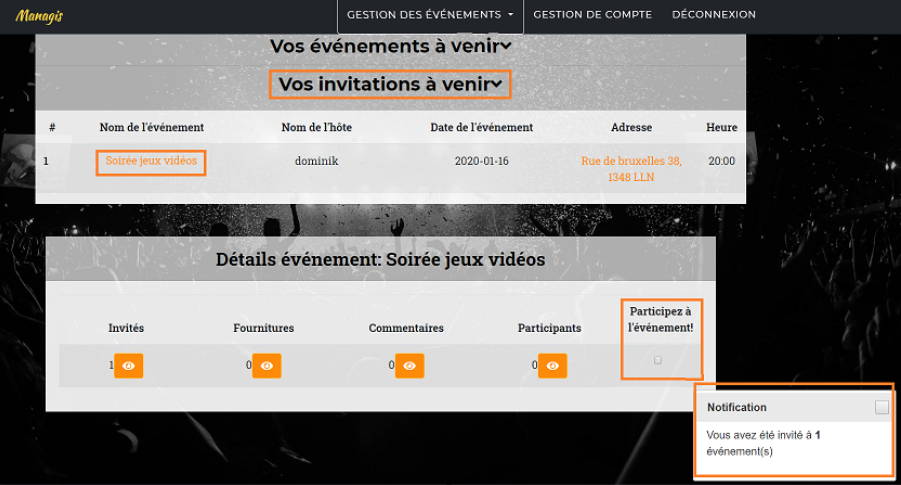The width and height of the screenshot is (901, 485).
Task: Open the Soirée jeux vidéos event link
Action: [151, 161]
